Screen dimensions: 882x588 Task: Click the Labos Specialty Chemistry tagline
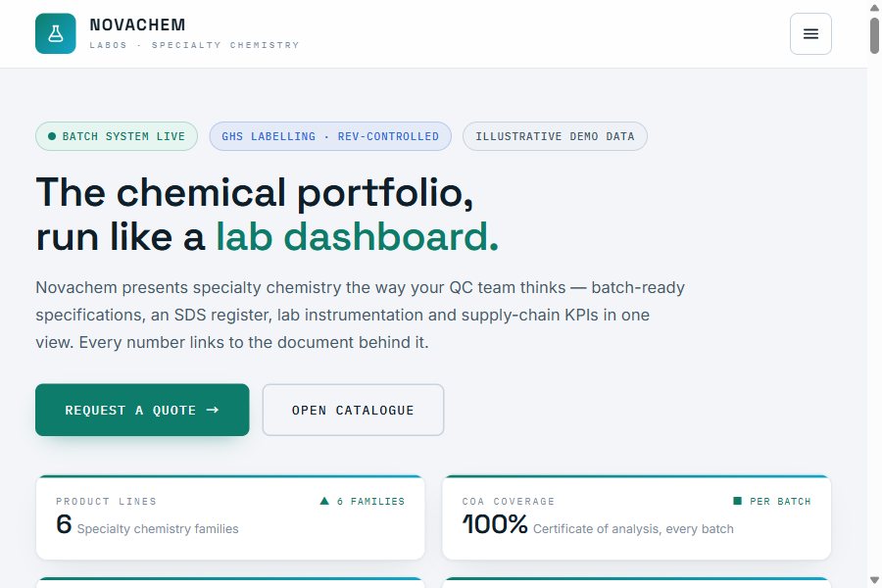click(x=195, y=45)
